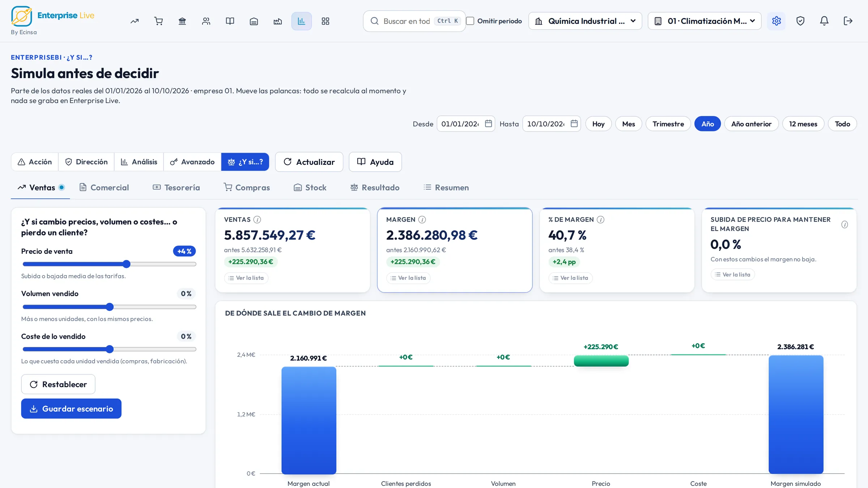Open the warehouse box navigation icon
The image size is (868, 488).
(x=254, y=21)
